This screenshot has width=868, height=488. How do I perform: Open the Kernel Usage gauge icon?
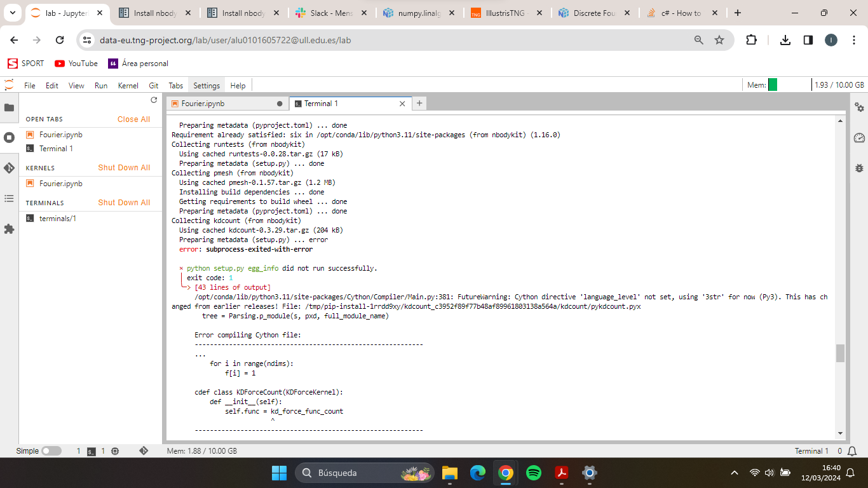click(x=859, y=137)
